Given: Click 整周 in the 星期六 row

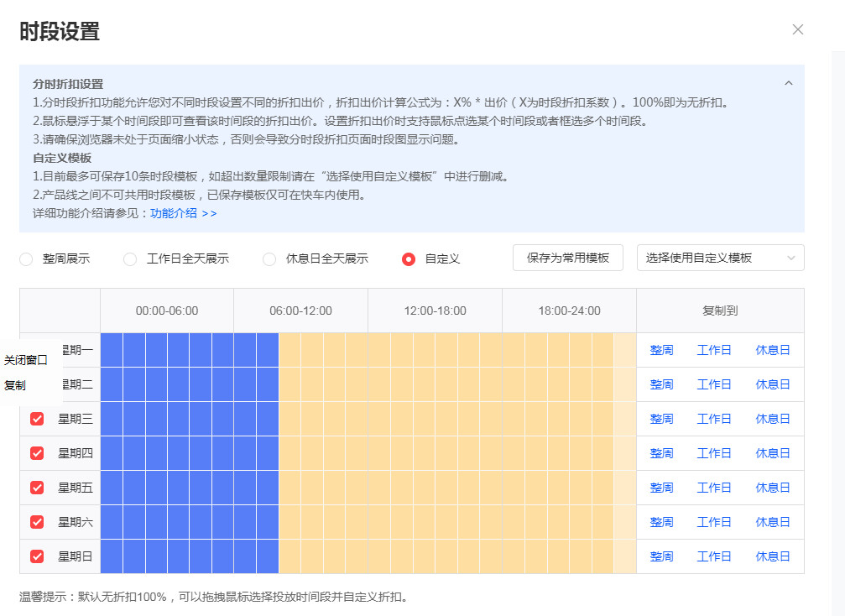Looking at the screenshot, I should (660, 521).
